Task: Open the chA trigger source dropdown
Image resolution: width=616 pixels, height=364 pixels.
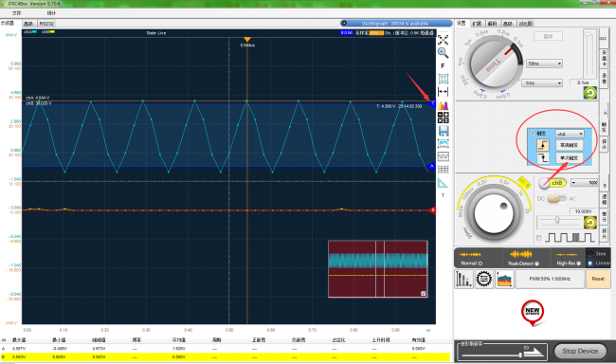Action: (570, 134)
